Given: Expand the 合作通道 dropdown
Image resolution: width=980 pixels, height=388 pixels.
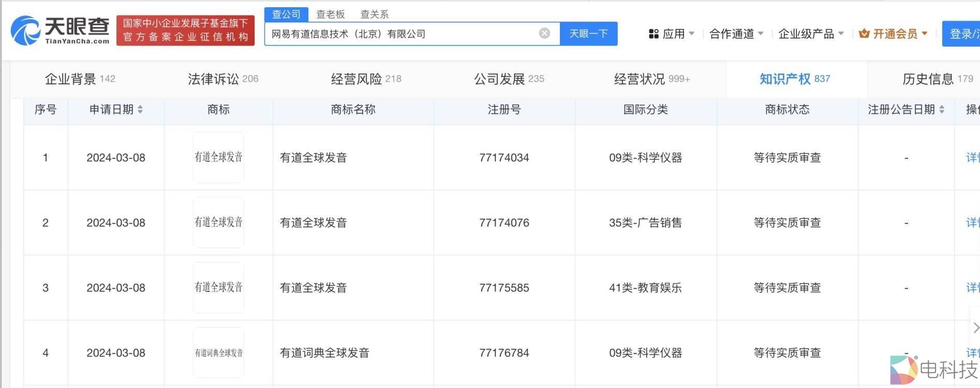Looking at the screenshot, I should (x=761, y=34).
